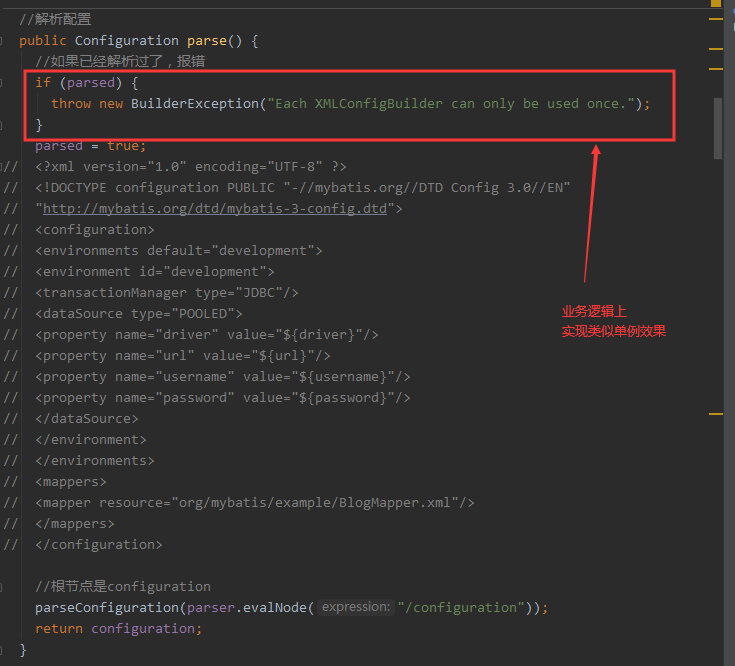The image size is (735, 666).
Task: Click the '//解析配置' comment
Action: coord(55,19)
